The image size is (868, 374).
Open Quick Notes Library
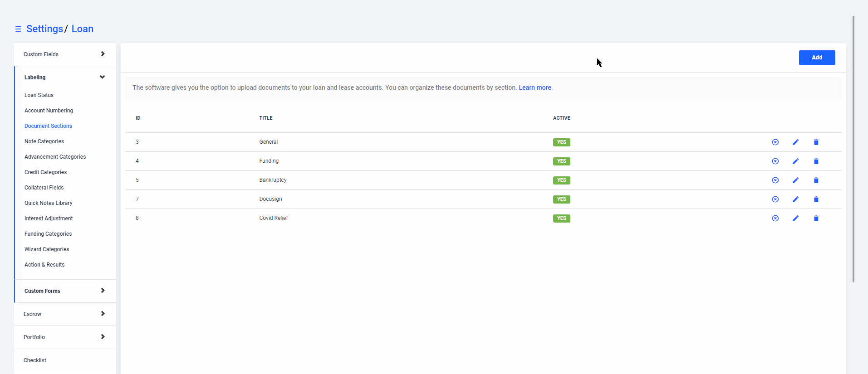[49, 203]
